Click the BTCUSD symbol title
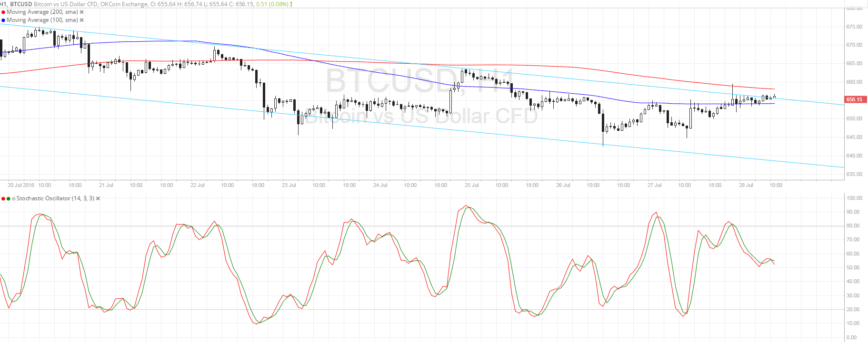This screenshot has width=868, height=343. (x=21, y=4)
